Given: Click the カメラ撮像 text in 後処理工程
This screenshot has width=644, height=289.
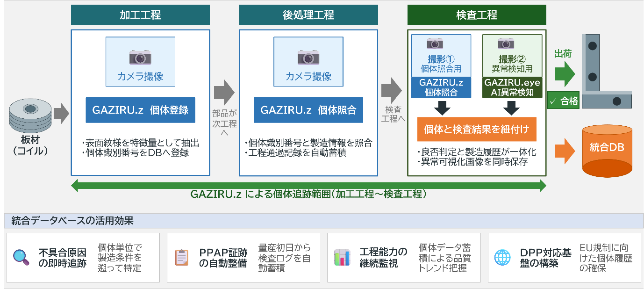Looking at the screenshot, I should tap(308, 76).
